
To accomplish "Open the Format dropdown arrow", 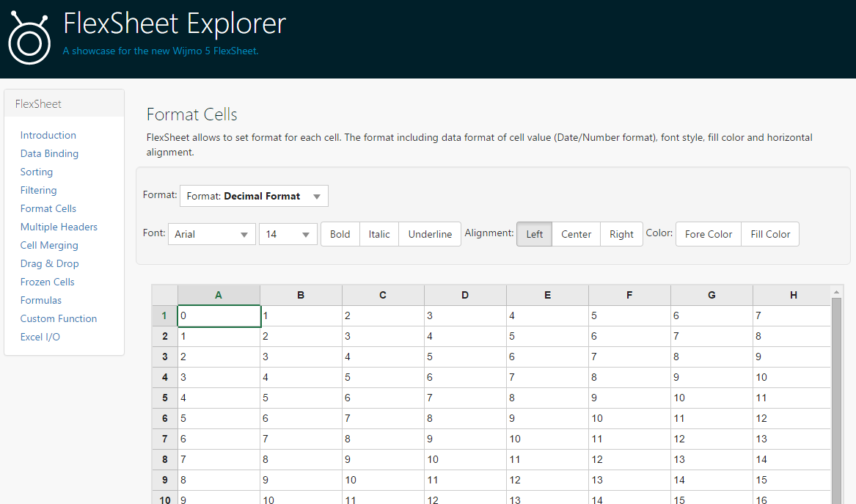I will click(x=317, y=197).
